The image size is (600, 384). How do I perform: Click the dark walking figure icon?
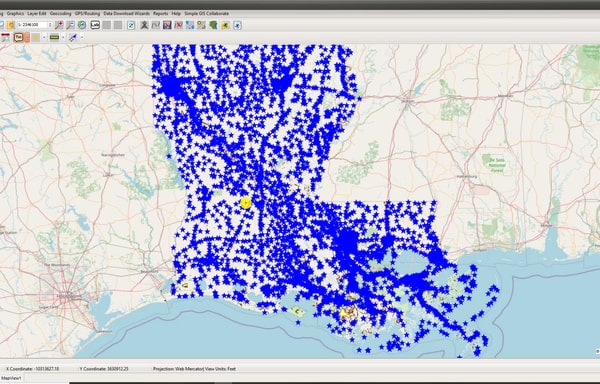[144, 25]
